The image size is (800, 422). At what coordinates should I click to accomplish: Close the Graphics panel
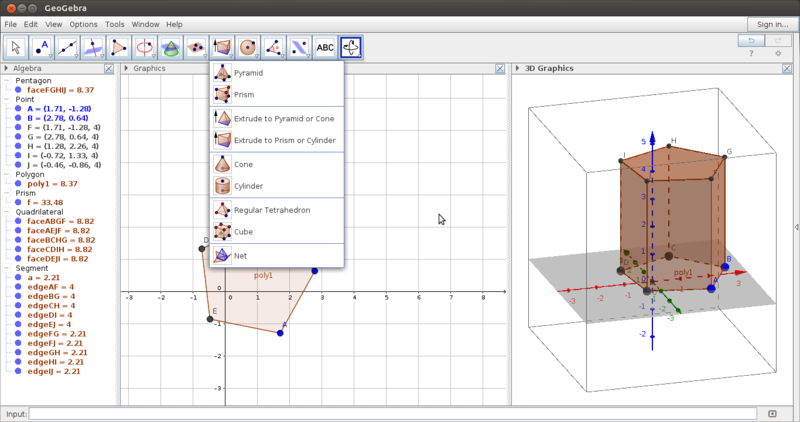pyautogui.click(x=500, y=68)
